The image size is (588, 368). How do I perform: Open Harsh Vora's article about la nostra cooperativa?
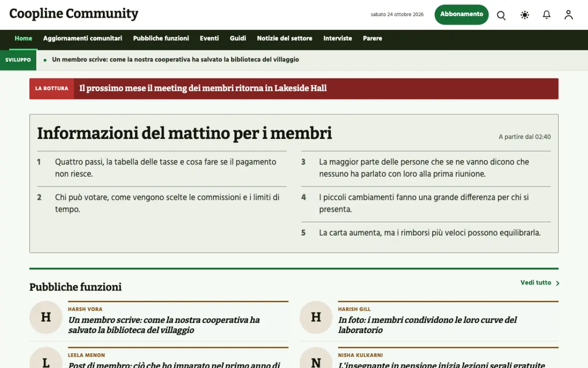pos(164,325)
